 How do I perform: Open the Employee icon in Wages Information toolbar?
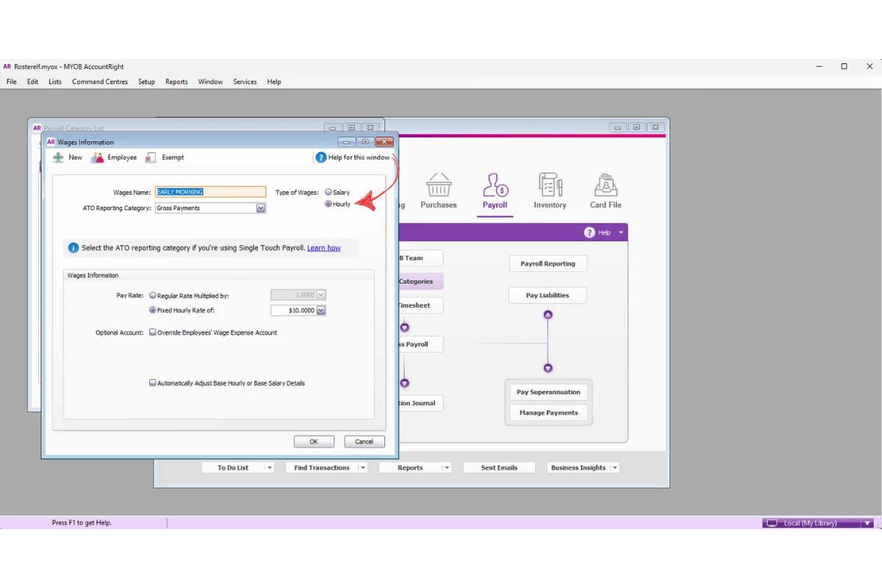[x=97, y=157]
